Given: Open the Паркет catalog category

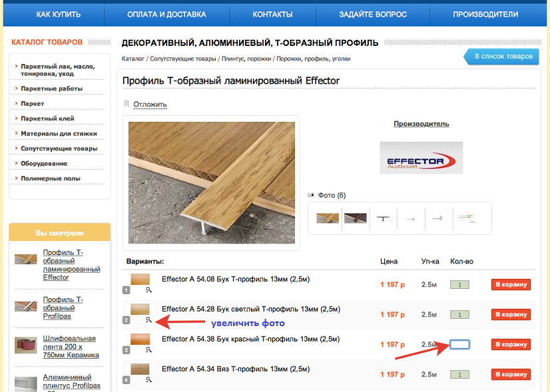Looking at the screenshot, I should click(x=32, y=104).
